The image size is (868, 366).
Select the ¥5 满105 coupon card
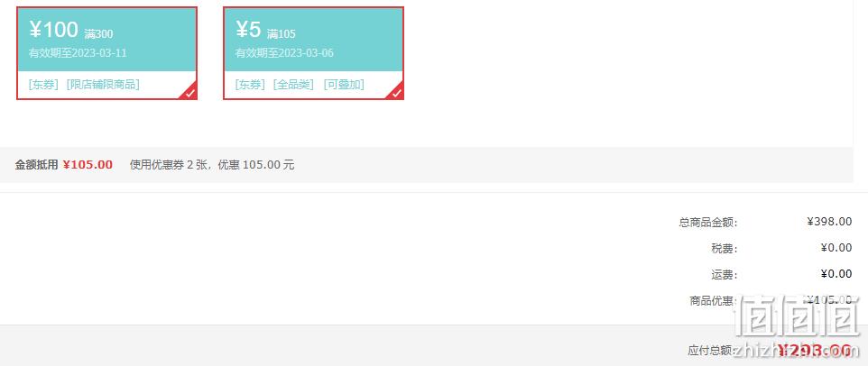[x=313, y=53]
